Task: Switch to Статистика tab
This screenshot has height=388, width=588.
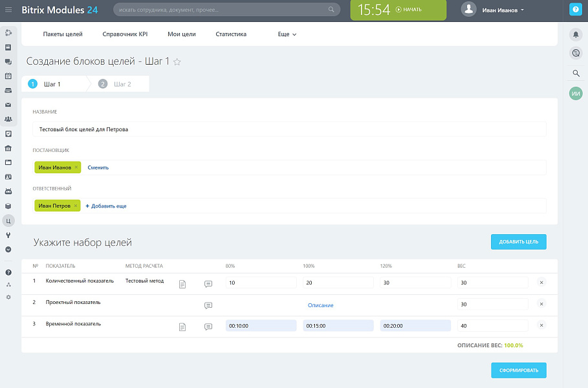Action: coord(231,34)
